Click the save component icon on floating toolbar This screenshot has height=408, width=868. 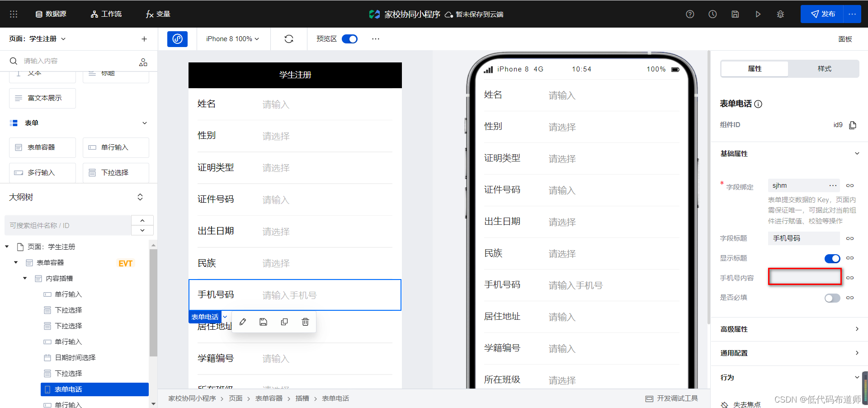(264, 322)
